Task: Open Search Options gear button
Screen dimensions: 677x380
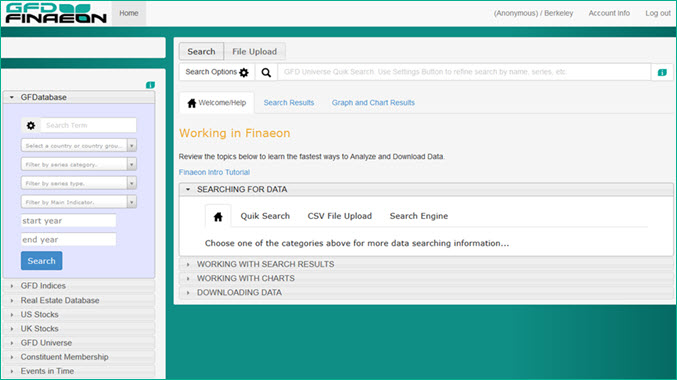Action: point(217,72)
